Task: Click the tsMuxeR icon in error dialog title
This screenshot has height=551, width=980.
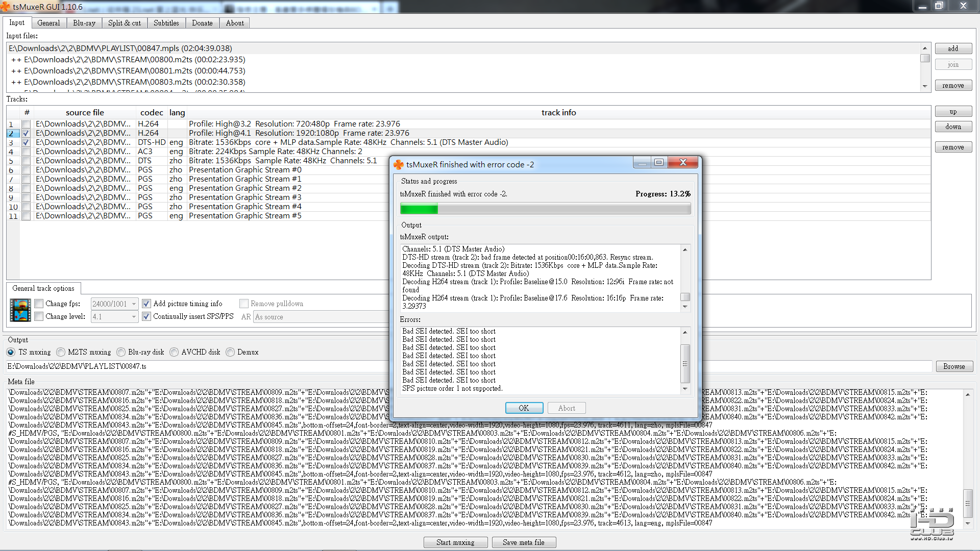Action: [x=399, y=164]
